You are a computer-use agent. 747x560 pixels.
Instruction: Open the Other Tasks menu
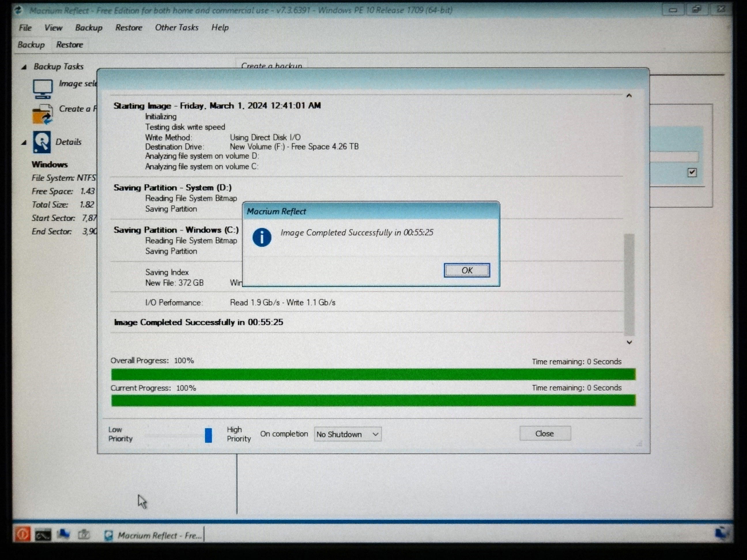(x=177, y=28)
